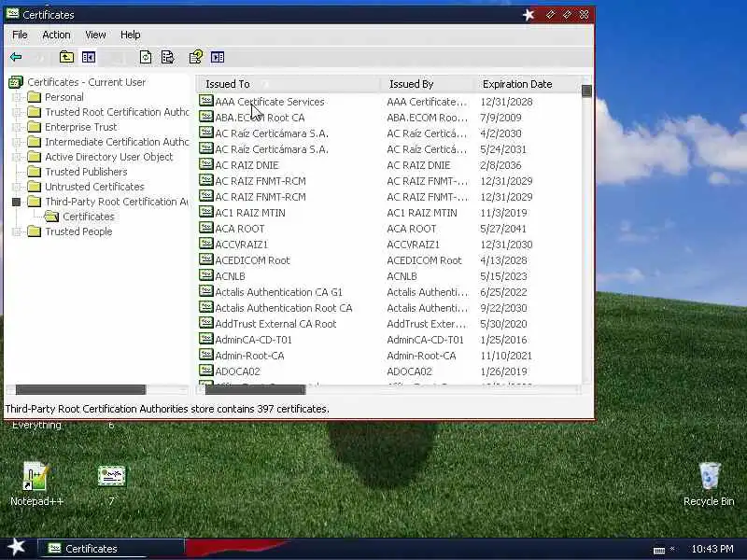Screen dimensions: 747x560
Task: Click the Export List toolbar icon
Action: coord(168,57)
